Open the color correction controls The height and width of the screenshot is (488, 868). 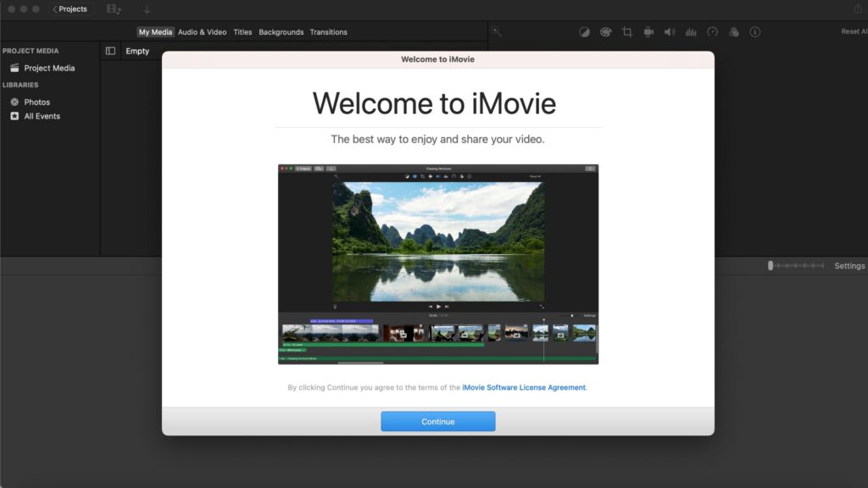[606, 31]
